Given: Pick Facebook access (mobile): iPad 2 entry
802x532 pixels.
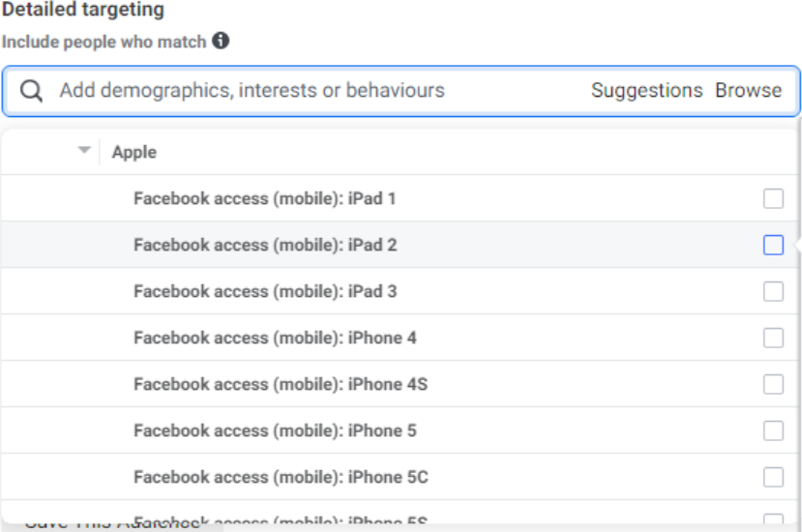Looking at the screenshot, I should [265, 245].
